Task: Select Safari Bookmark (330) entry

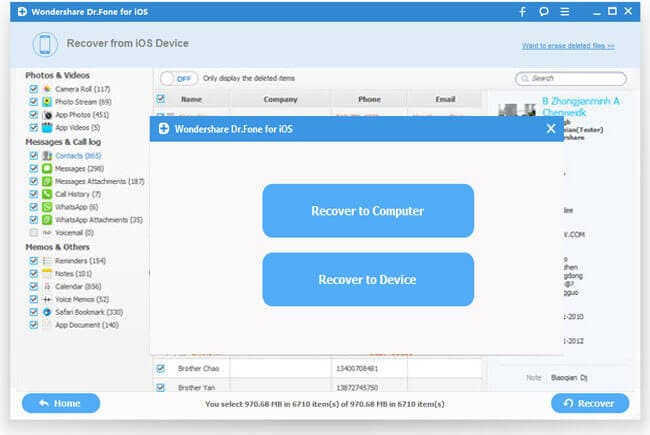Action: click(89, 312)
